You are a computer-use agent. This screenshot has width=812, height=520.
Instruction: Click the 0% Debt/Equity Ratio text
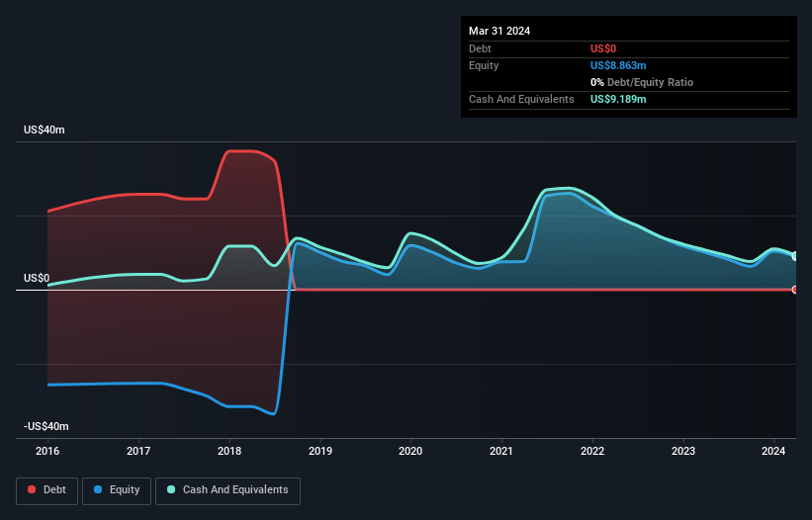point(642,82)
